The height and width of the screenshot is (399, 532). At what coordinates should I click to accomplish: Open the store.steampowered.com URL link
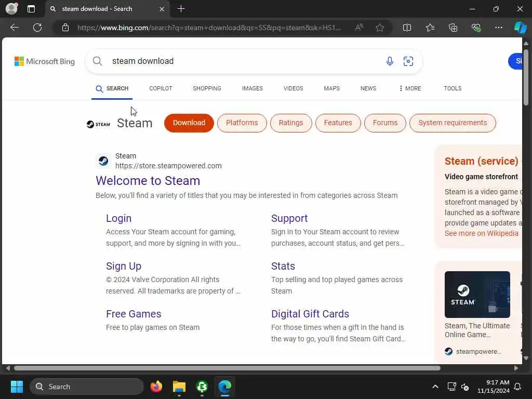[x=168, y=166]
